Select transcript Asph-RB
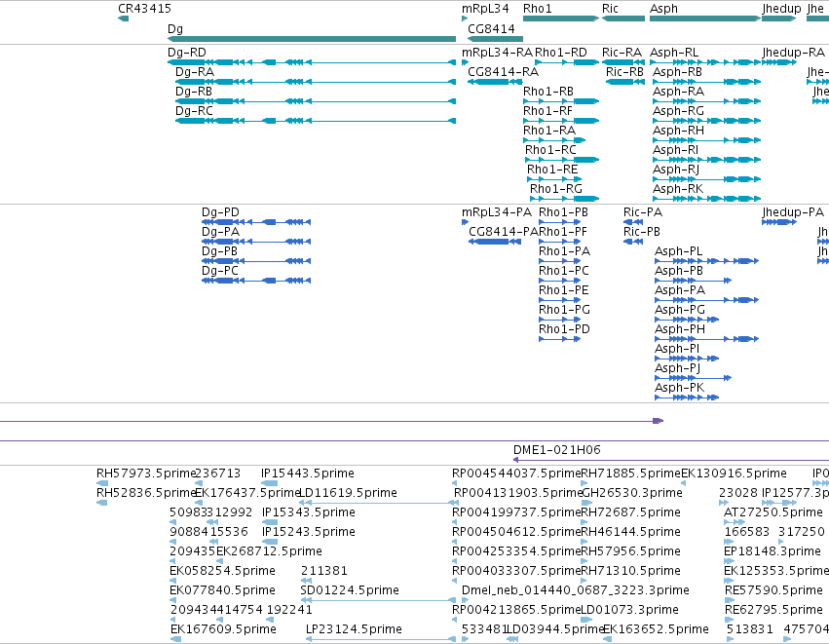 coord(707,82)
